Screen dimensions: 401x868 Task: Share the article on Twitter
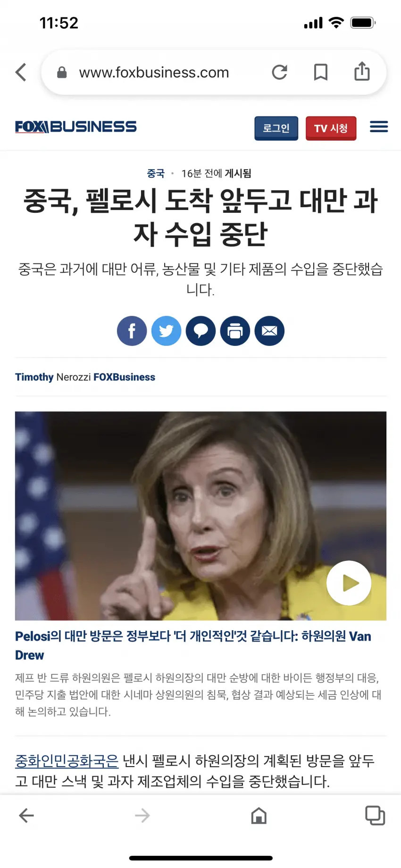point(167,331)
